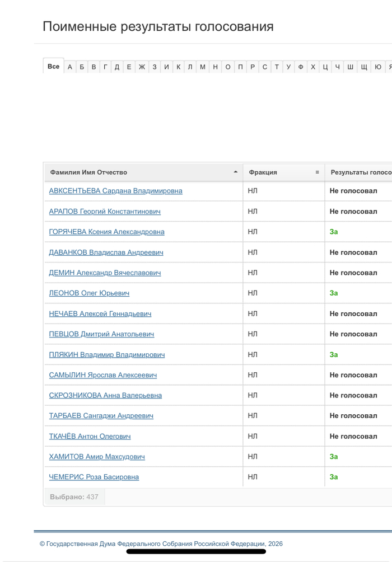Open ЧЕМЕРИС Роза Басировна link

94,477
